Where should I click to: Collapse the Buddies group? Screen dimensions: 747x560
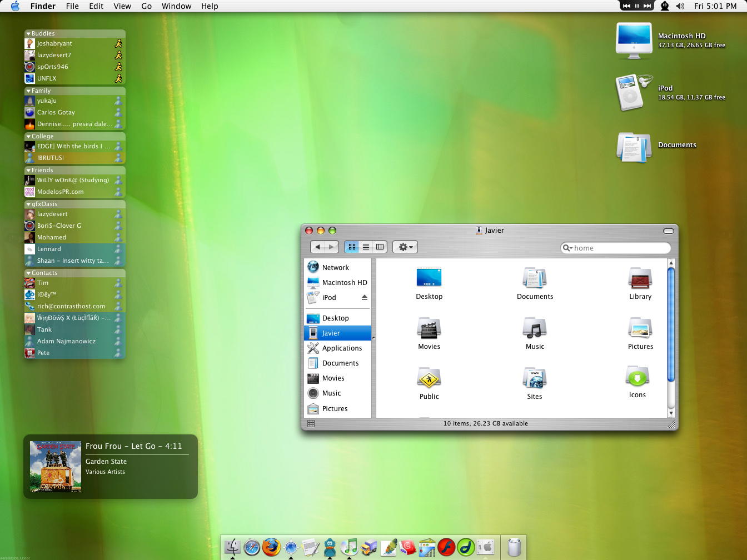28,34
